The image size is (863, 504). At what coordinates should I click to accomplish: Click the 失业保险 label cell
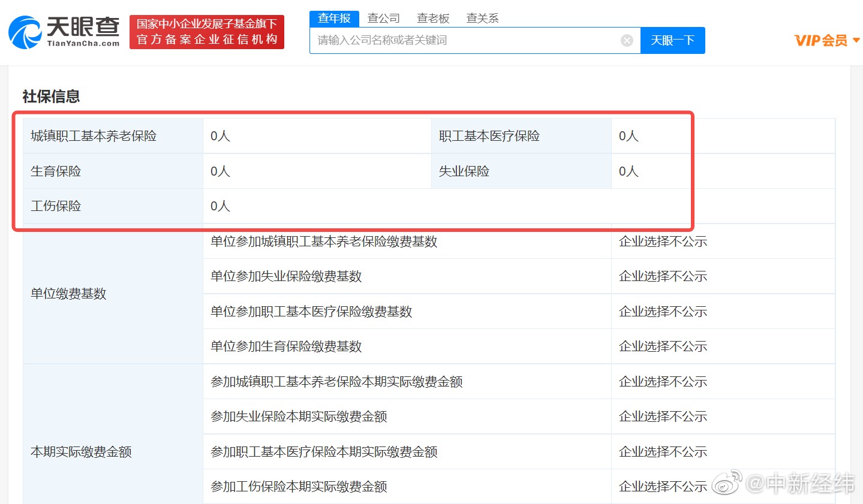pos(464,171)
